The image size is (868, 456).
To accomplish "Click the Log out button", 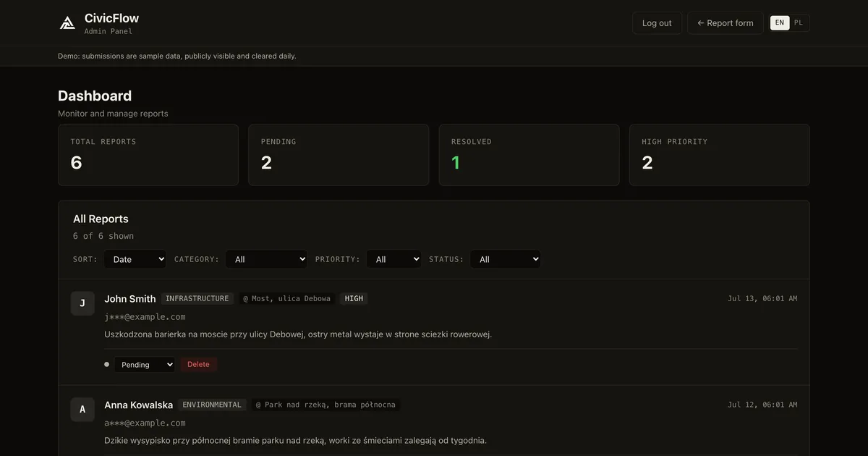I will (x=657, y=23).
